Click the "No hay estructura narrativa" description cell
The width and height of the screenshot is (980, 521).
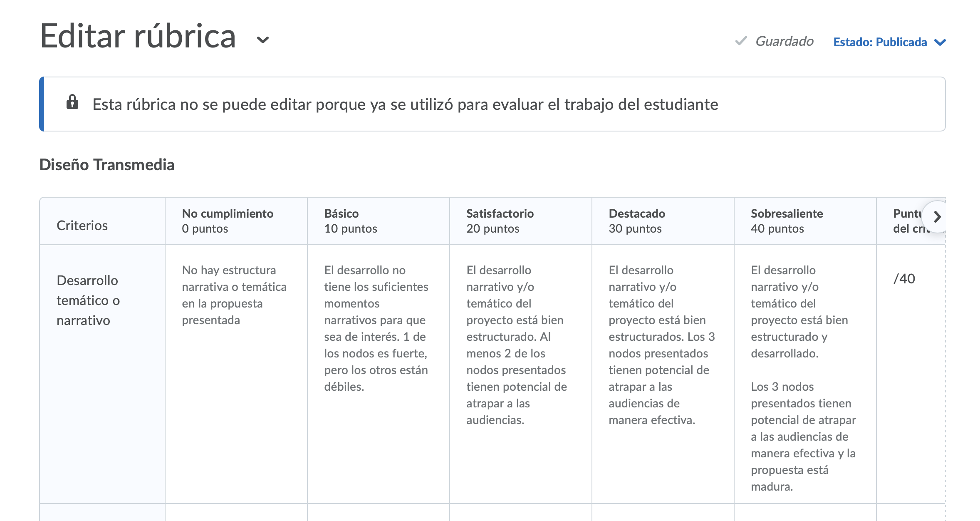[234, 295]
